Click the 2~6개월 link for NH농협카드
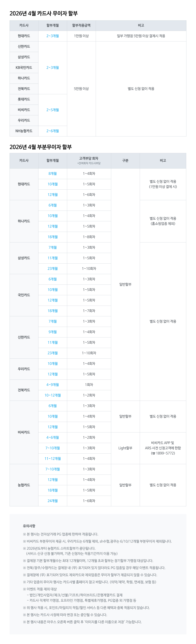The image size is (196, 644). pyautogui.click(x=53, y=131)
